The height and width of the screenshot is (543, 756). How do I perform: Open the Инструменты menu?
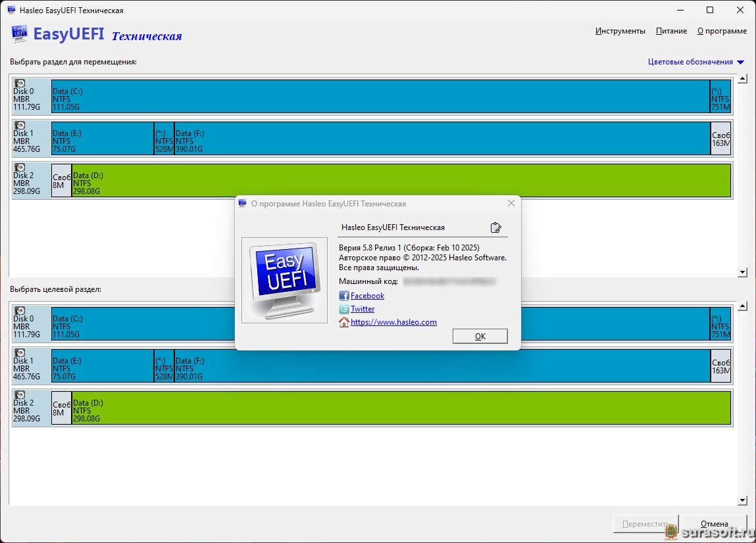tap(620, 31)
